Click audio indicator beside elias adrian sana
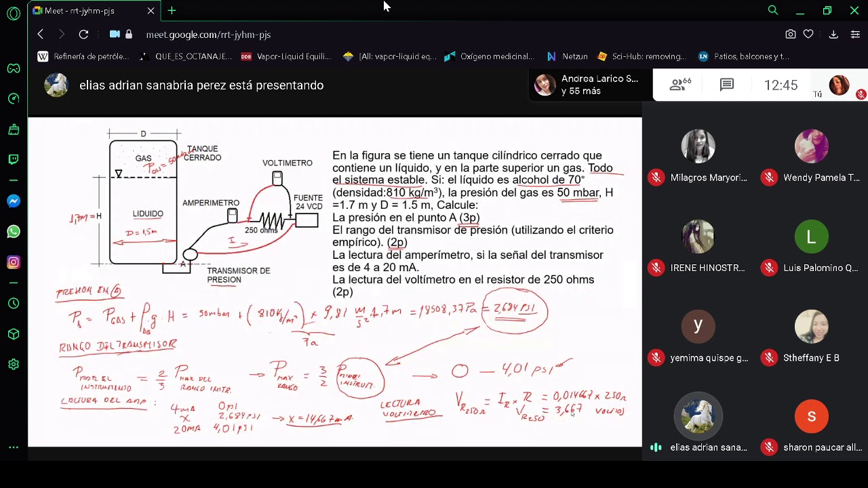This screenshot has width=868, height=488. pyautogui.click(x=656, y=447)
